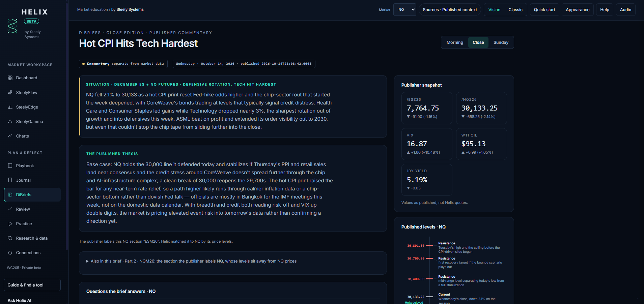Switch to Classic view mode
Viewport: 644px width, 304px height.
pos(515,10)
